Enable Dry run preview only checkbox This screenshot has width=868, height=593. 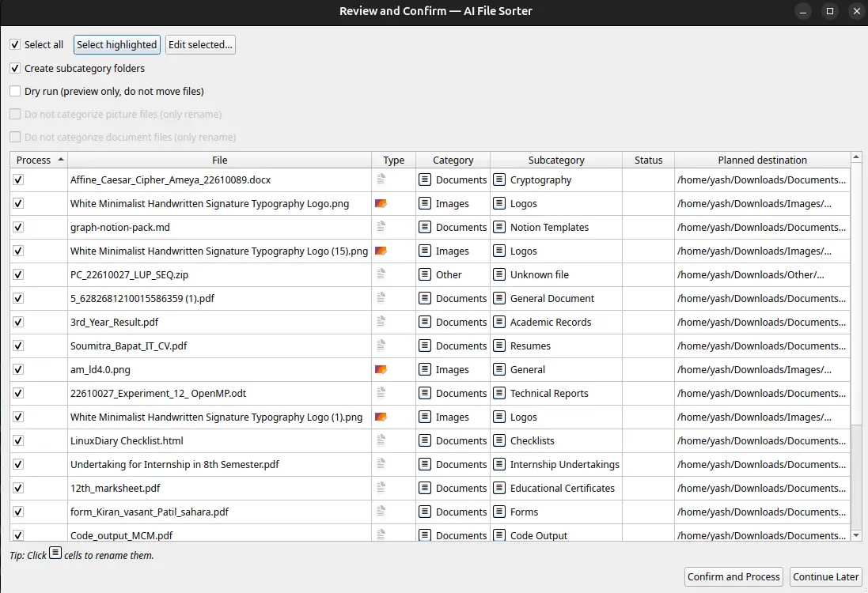[x=15, y=91]
